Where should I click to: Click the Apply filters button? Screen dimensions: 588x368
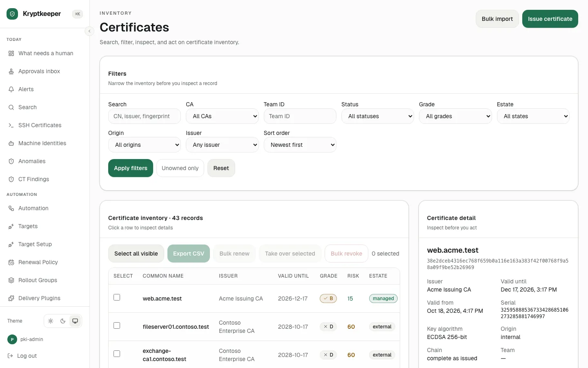(131, 168)
